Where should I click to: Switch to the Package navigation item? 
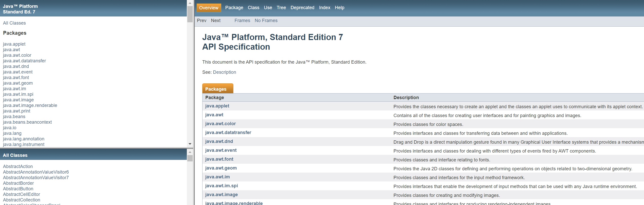coord(234,8)
